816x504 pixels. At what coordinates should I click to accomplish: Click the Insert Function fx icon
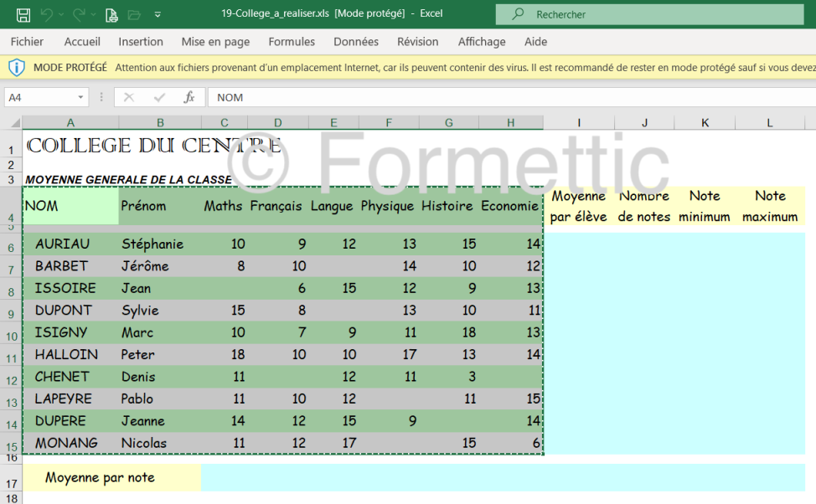coord(189,97)
